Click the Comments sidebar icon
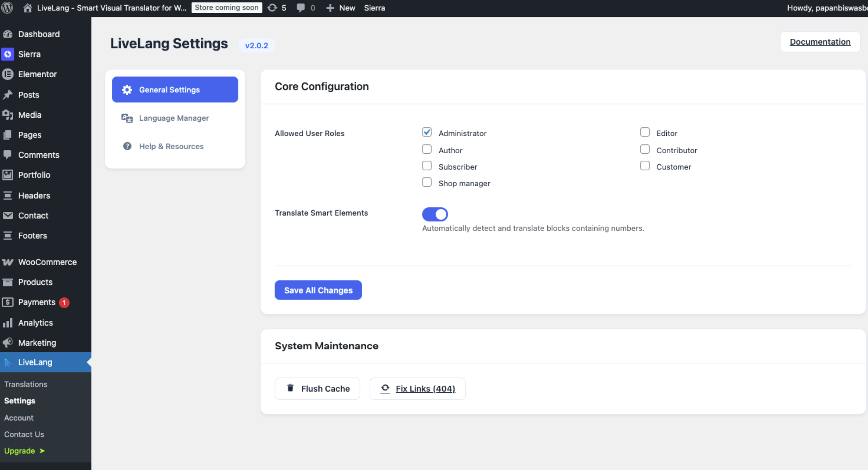This screenshot has height=470, width=868. 8,155
